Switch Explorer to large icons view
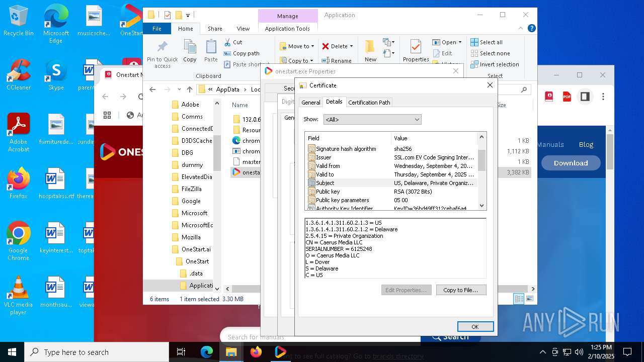Viewport: 644px width, 362px height. [529, 299]
